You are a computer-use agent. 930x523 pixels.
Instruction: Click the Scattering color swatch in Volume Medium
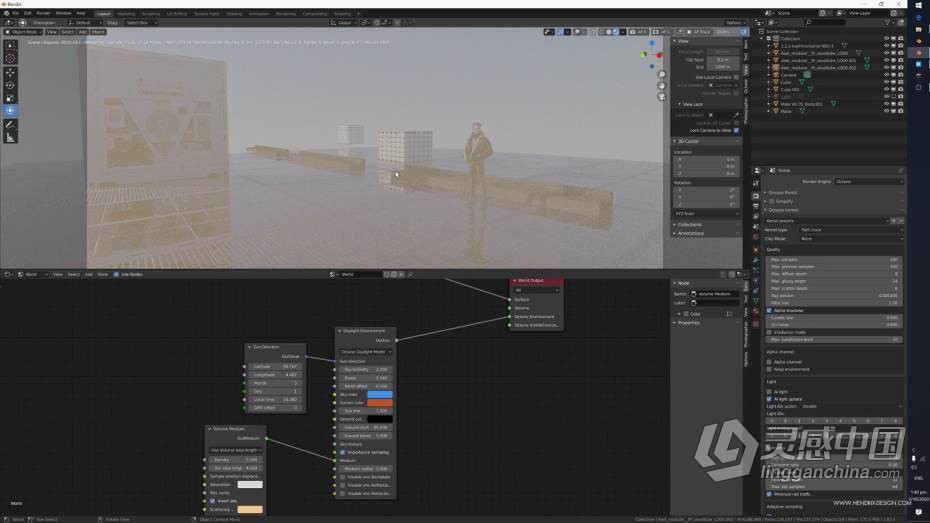point(250,509)
